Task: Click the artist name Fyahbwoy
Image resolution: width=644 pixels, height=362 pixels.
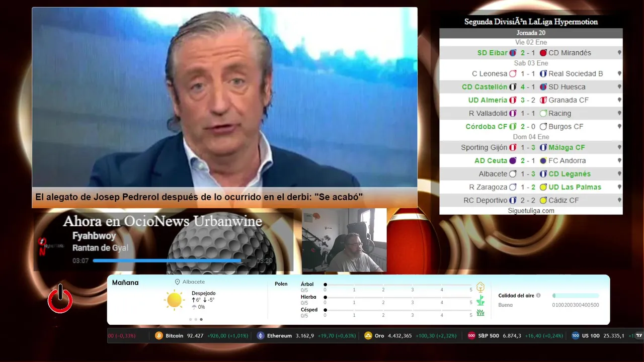Action: pyautogui.click(x=94, y=236)
